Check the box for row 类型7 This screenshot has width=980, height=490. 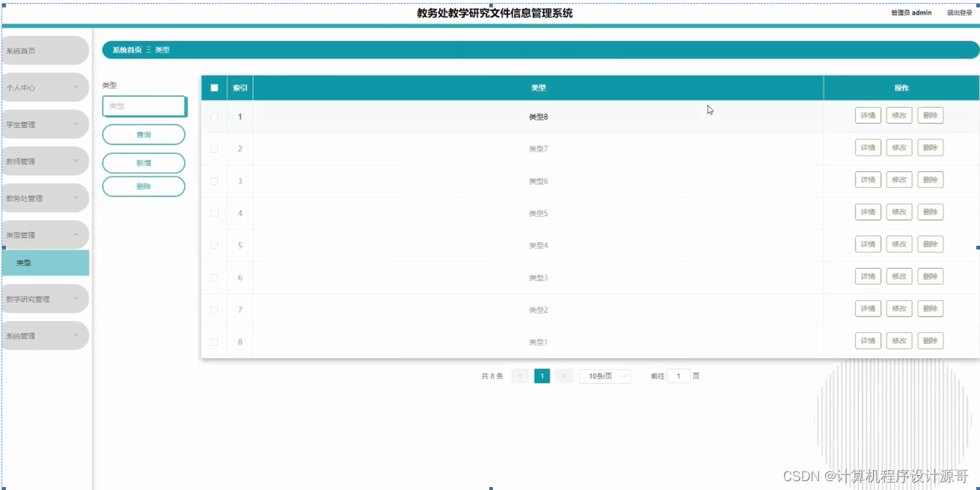pos(214,149)
